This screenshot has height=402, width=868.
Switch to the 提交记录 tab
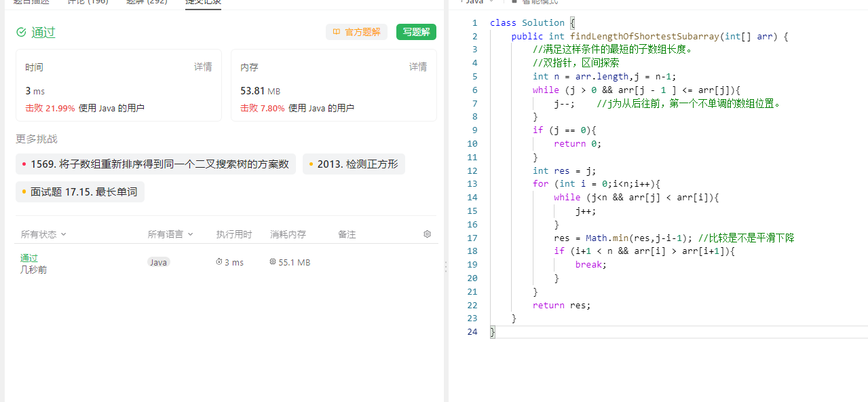203,2
